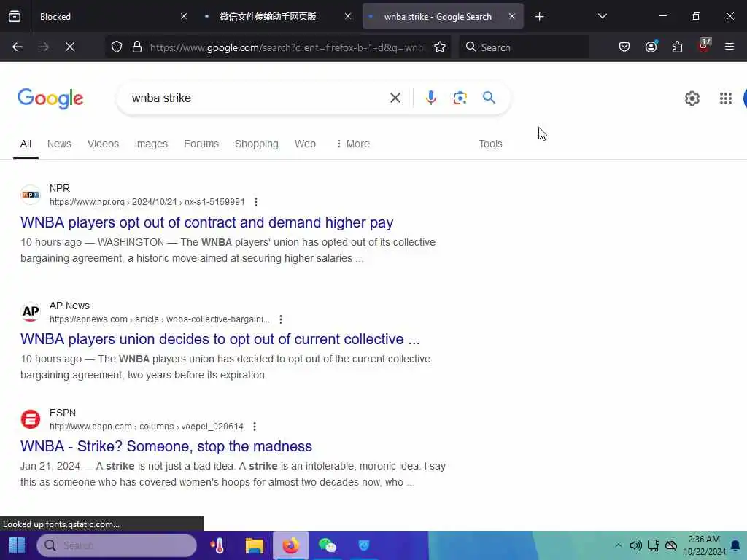Open the Windows Start menu
This screenshot has height=560, width=747.
tap(18, 545)
